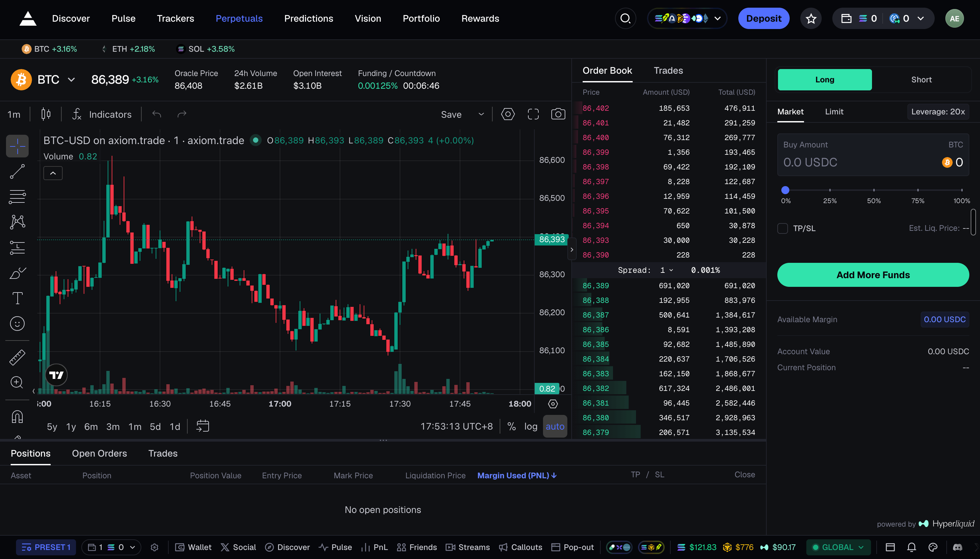Open the Save layout dropdown arrow

coord(481,114)
